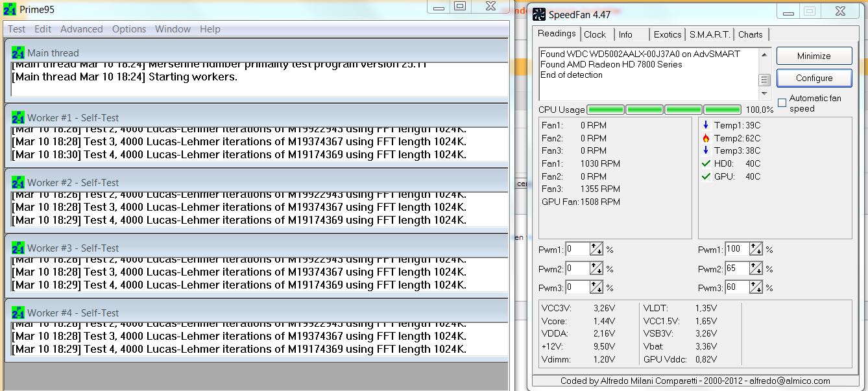Screen dimensions: 868x391
Task: Click the Prime95 title bar icon
Action: pyautogui.click(x=10, y=8)
